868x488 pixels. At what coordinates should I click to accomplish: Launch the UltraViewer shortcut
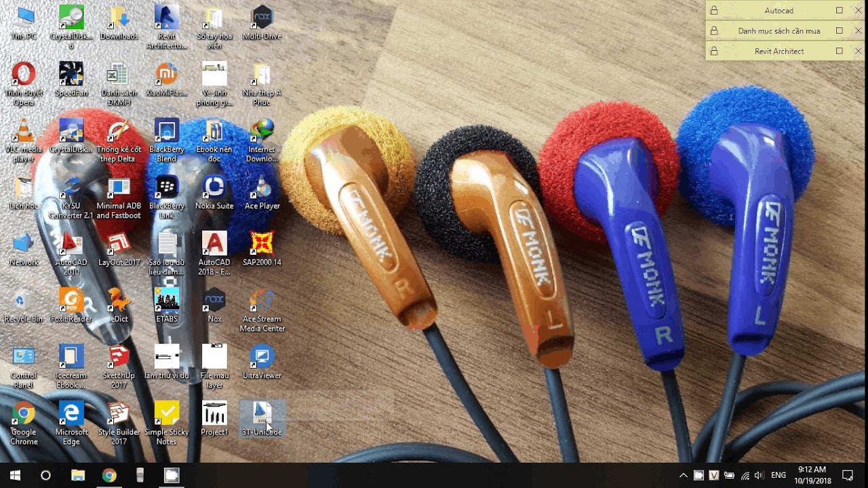(x=262, y=362)
